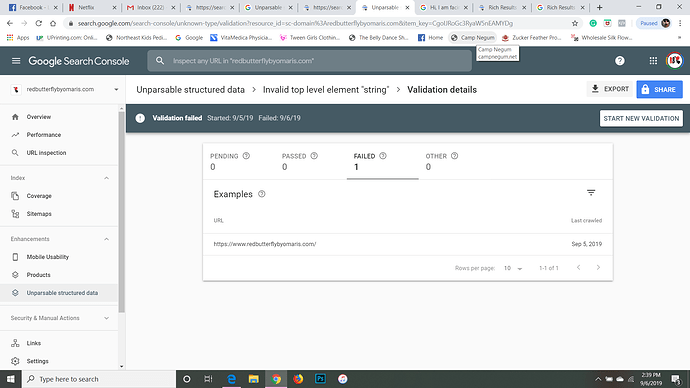Click help icon next to FAILED
The image size is (690, 388).
pos(383,156)
